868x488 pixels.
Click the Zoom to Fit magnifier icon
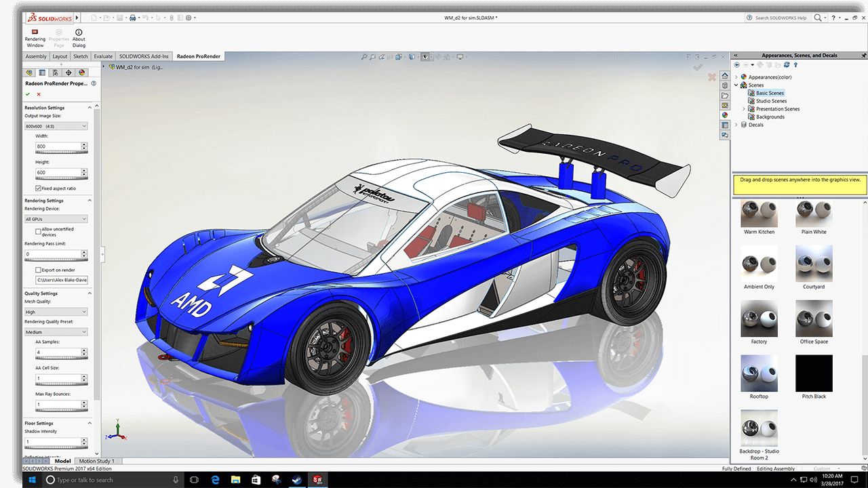364,57
